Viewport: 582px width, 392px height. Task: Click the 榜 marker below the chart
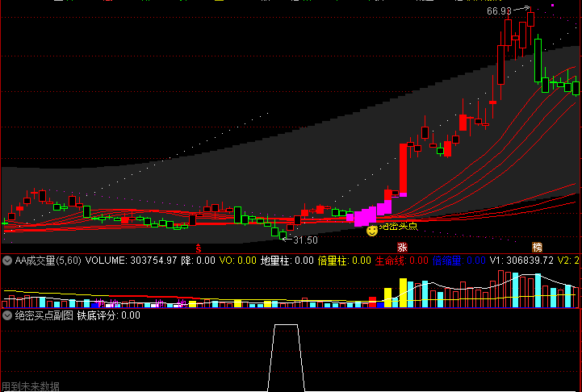tap(537, 247)
